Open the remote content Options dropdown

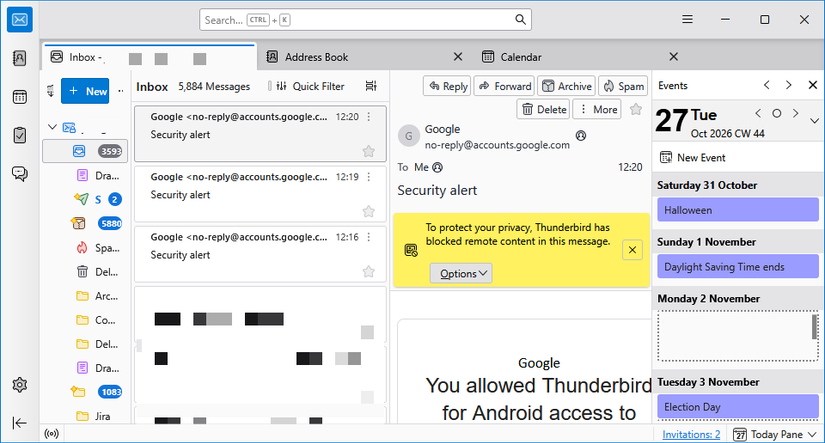click(x=461, y=274)
